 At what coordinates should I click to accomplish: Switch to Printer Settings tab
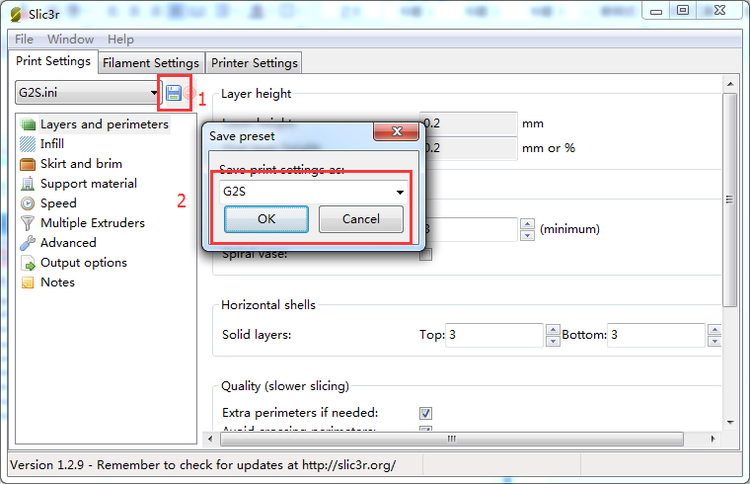pyautogui.click(x=254, y=63)
